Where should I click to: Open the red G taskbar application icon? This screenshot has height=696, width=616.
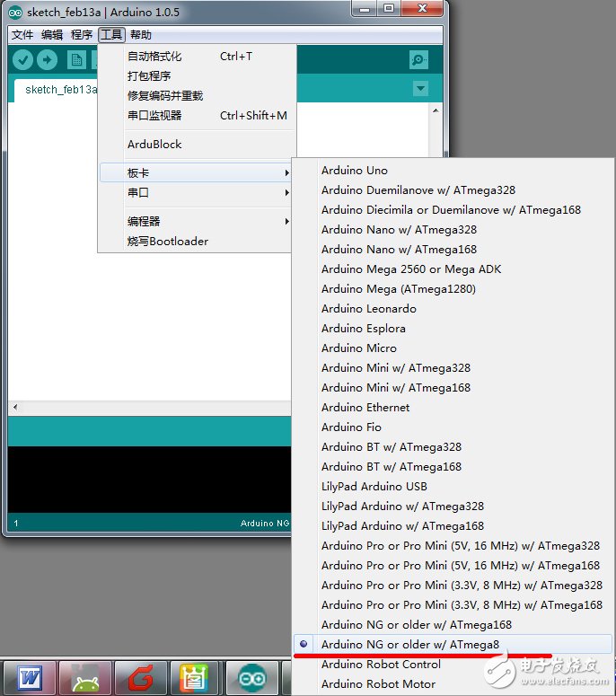[x=141, y=678]
